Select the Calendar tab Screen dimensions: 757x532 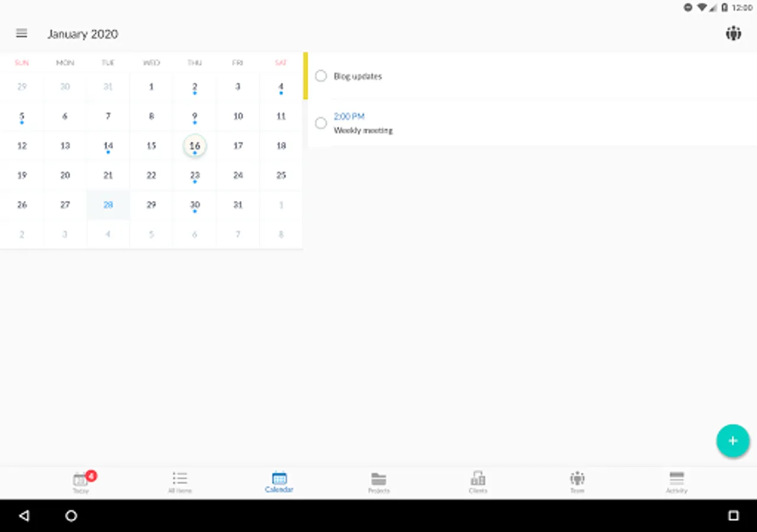coord(279,482)
